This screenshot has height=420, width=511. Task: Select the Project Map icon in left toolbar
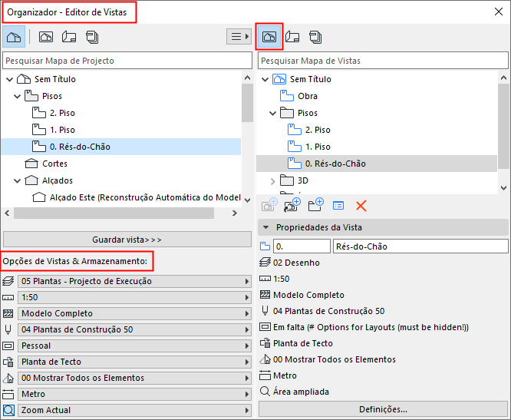pos(14,37)
